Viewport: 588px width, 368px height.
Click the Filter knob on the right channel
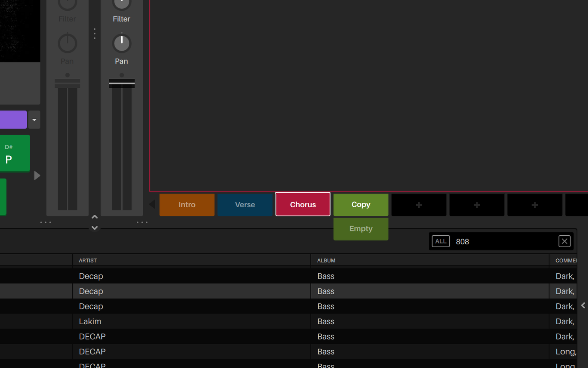(x=121, y=4)
